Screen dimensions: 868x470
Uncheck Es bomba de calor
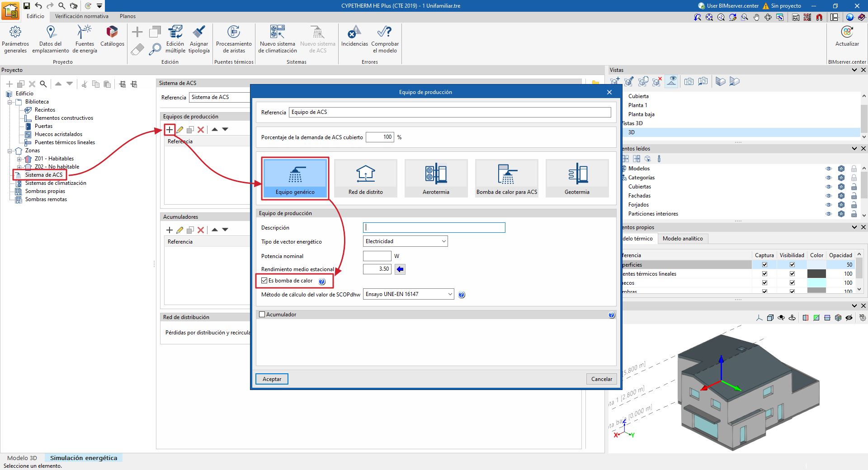pos(264,281)
